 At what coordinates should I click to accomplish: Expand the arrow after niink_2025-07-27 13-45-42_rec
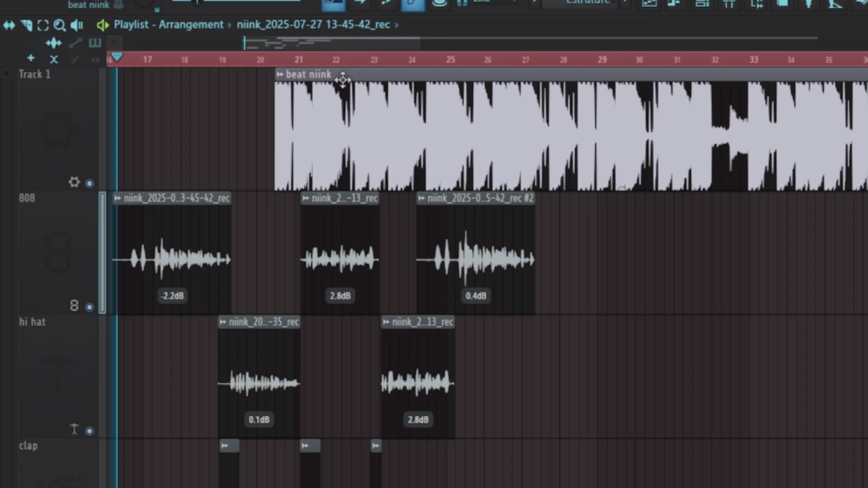pyautogui.click(x=396, y=25)
